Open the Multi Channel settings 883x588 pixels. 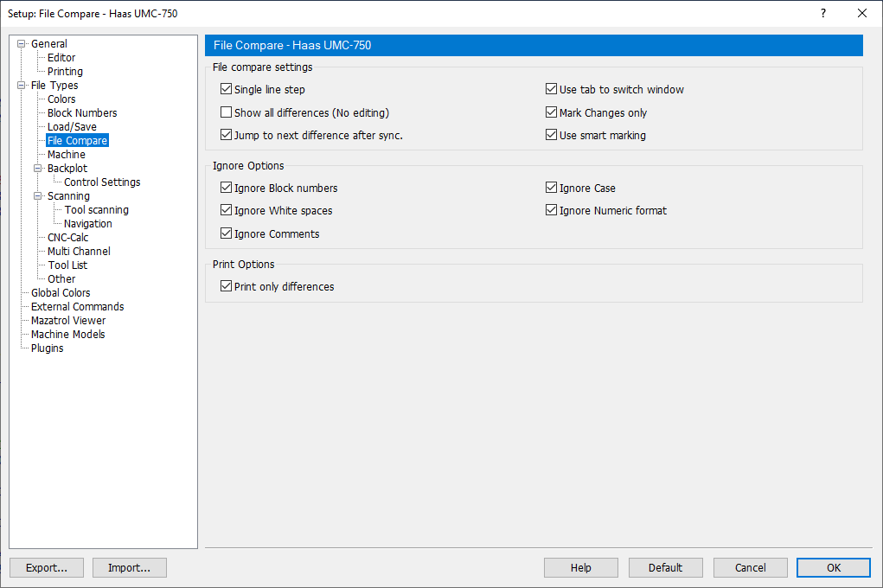[77, 251]
